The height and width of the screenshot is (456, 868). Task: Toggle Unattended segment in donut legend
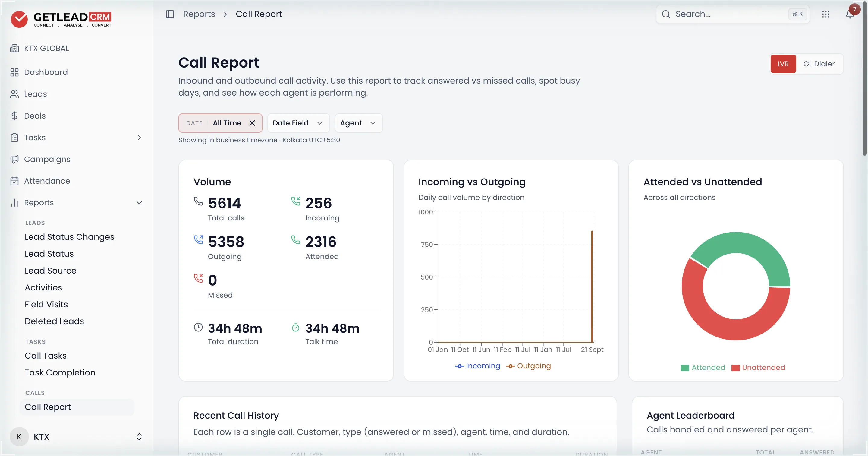pos(758,367)
